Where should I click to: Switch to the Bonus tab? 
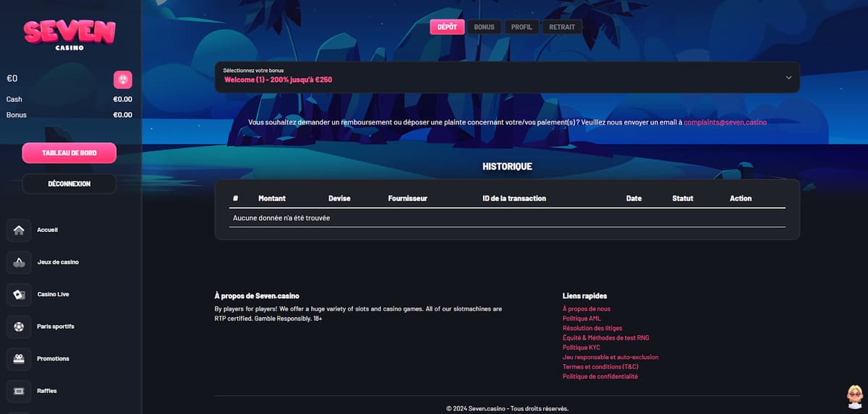(x=484, y=27)
